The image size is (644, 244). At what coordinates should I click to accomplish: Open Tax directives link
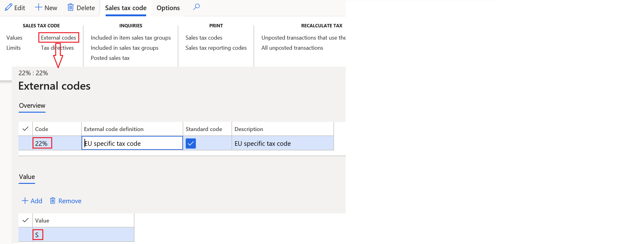point(57,48)
